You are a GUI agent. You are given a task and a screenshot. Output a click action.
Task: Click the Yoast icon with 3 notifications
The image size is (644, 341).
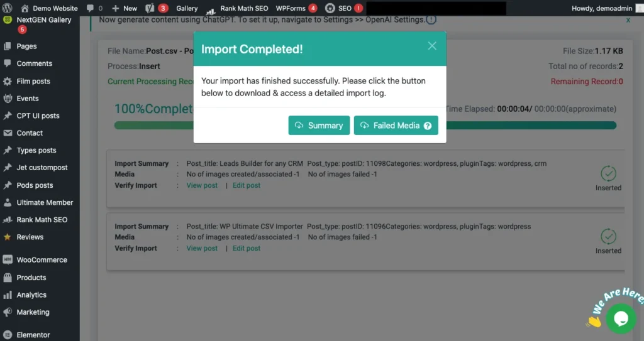tap(150, 8)
